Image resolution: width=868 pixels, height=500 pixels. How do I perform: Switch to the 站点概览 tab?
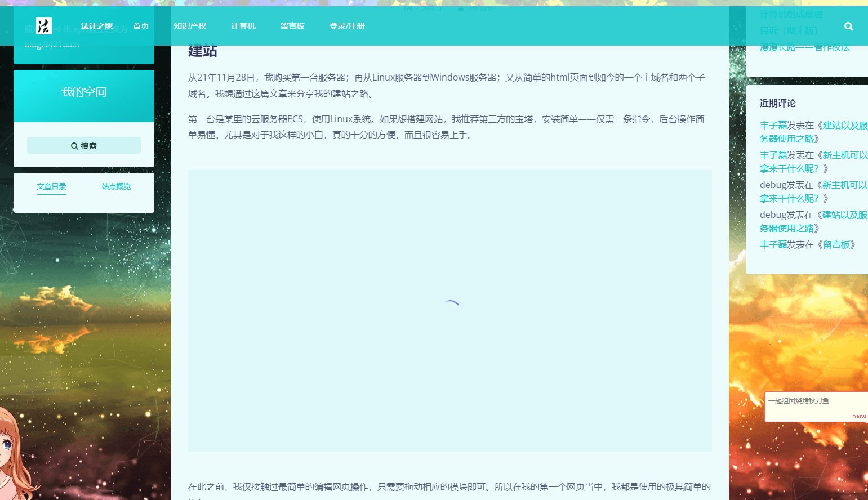click(x=116, y=186)
